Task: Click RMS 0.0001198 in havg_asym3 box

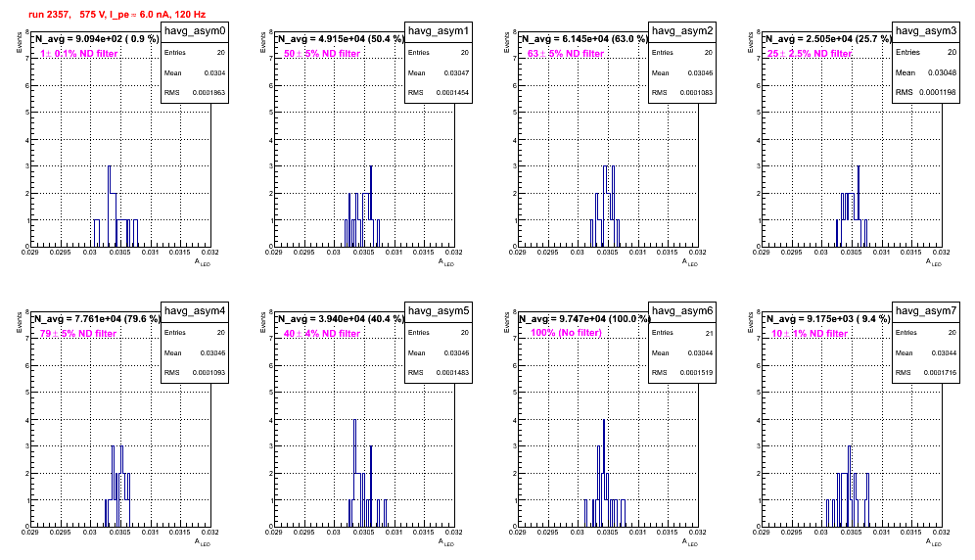Action: pyautogui.click(x=926, y=92)
